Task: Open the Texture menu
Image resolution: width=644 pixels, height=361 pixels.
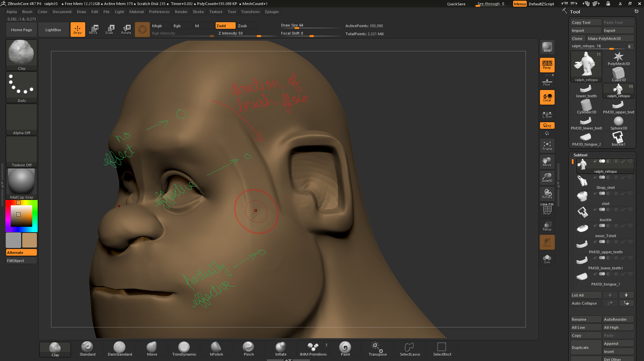Action: point(216,12)
